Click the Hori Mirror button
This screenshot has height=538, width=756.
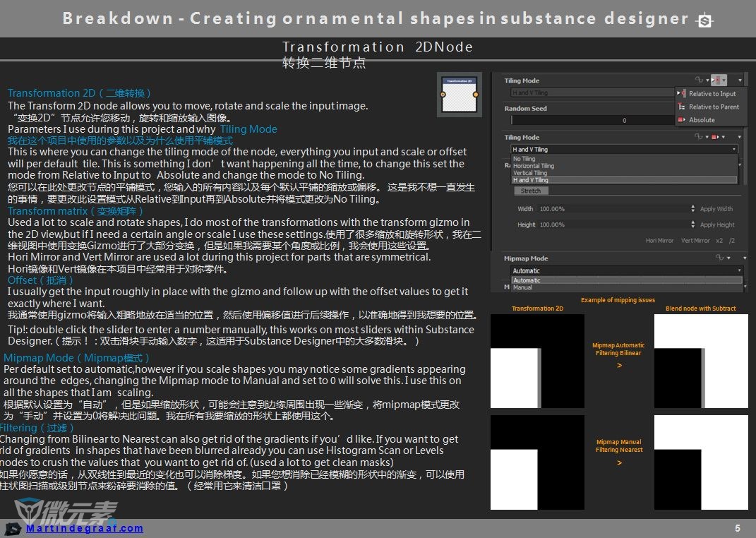(x=659, y=241)
